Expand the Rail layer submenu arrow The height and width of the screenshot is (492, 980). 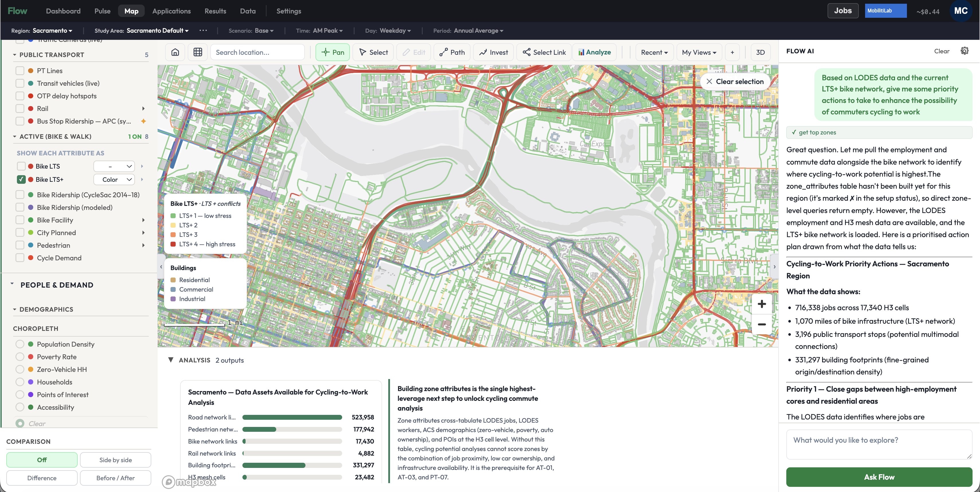click(144, 108)
